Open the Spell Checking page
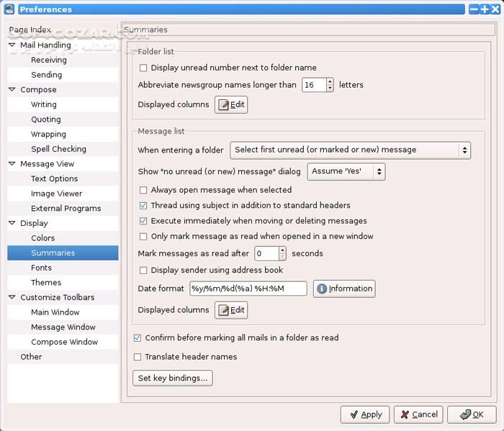504x431 pixels. [58, 149]
